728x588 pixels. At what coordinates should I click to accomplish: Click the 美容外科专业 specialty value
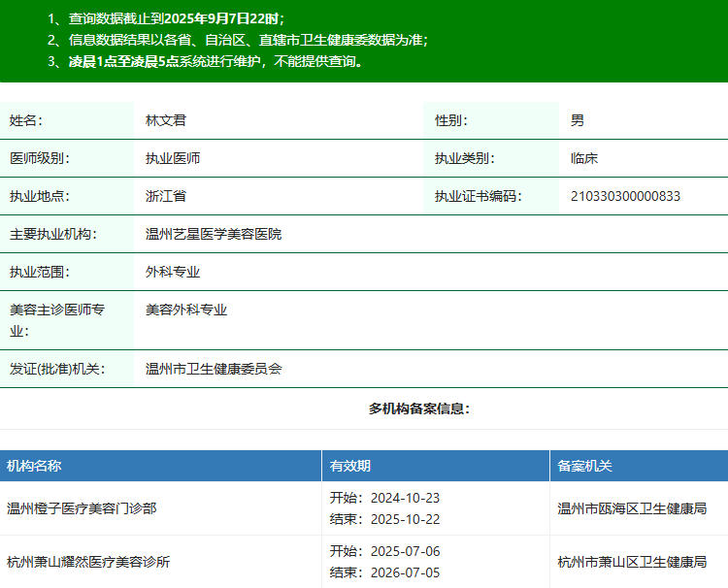coord(186,310)
